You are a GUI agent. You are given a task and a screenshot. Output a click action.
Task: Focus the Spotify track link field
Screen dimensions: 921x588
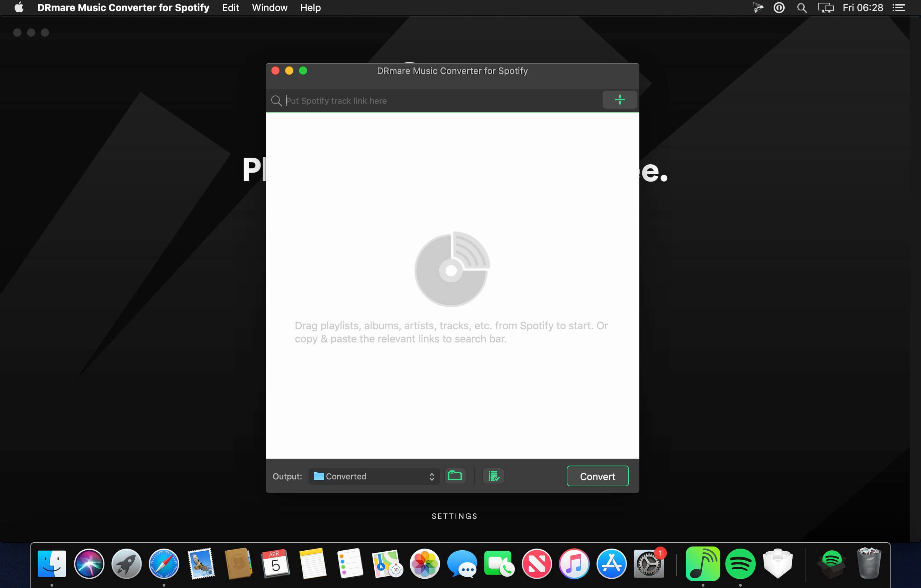click(440, 101)
